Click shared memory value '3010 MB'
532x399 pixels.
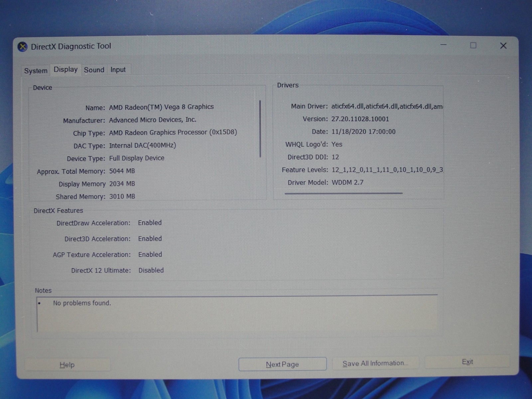click(122, 197)
